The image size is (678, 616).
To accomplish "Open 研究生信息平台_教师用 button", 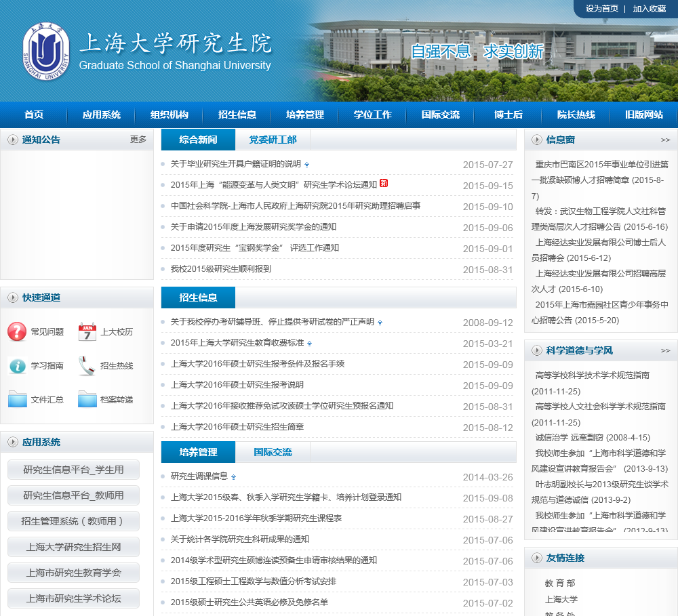I will tap(73, 495).
